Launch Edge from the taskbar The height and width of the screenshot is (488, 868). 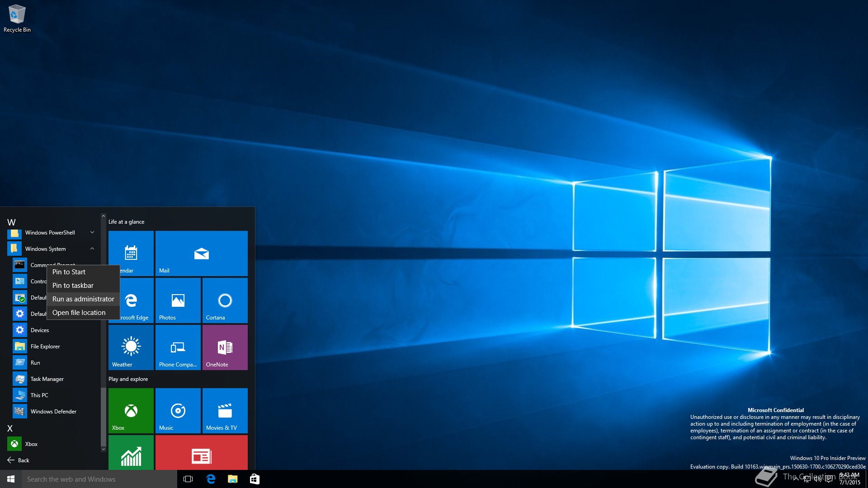(x=211, y=479)
